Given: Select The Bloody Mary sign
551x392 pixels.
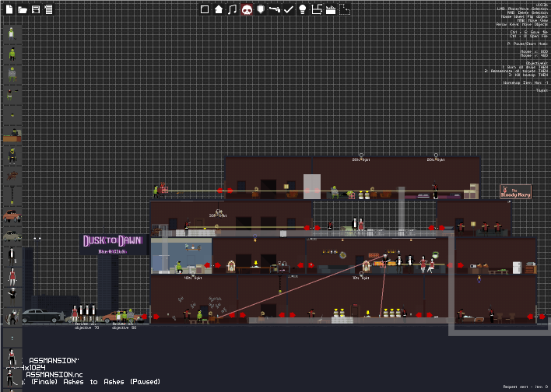Looking at the screenshot, I should [x=515, y=192].
